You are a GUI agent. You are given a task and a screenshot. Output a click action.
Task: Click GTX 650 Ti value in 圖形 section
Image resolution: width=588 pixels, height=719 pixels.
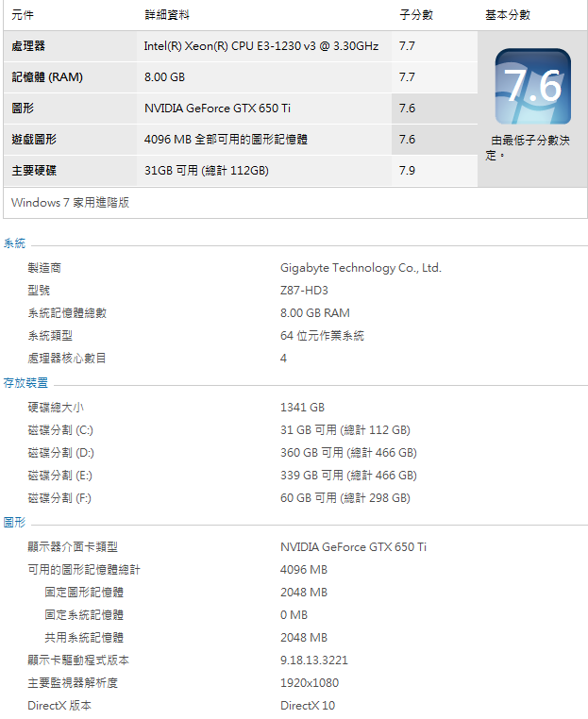[x=354, y=547]
